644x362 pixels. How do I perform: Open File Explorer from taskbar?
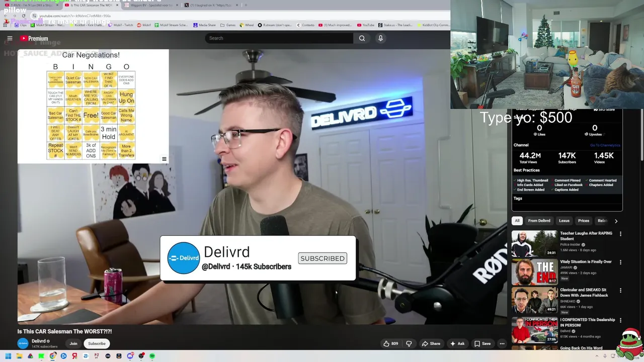point(19,356)
